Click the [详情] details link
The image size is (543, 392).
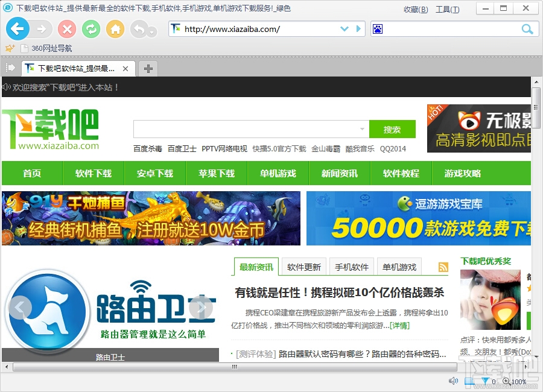399,326
